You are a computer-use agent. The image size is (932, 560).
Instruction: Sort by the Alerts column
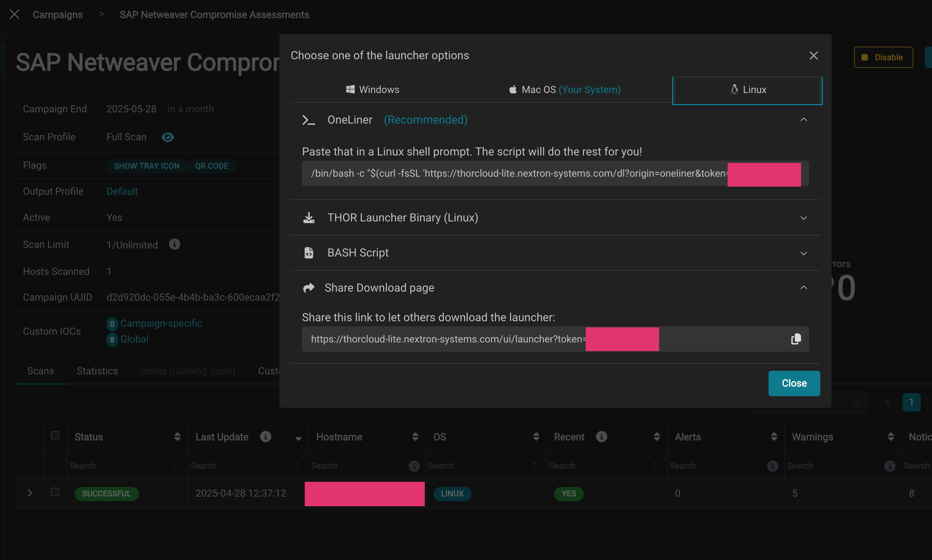[x=774, y=437]
